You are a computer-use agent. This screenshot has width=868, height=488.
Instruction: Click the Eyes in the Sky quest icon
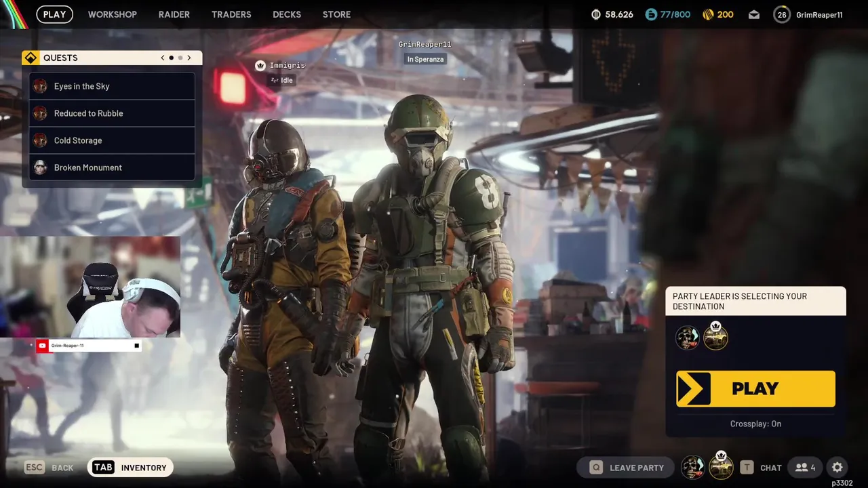click(x=40, y=86)
